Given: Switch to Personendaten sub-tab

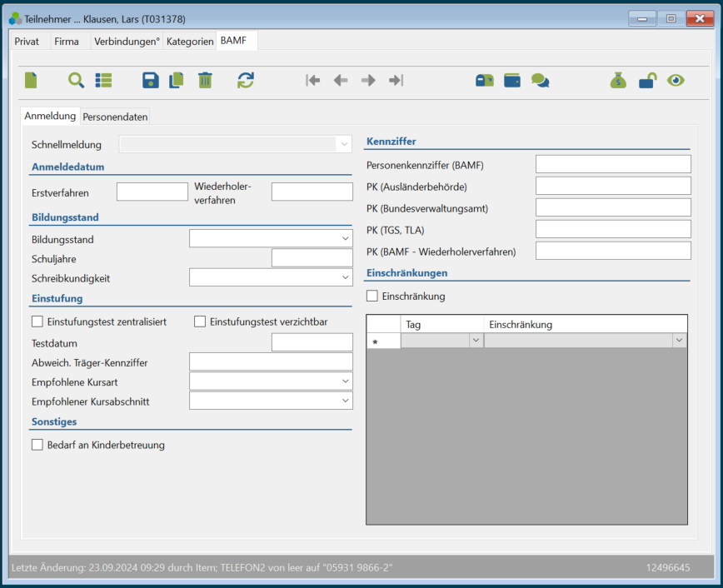Looking at the screenshot, I should point(115,117).
